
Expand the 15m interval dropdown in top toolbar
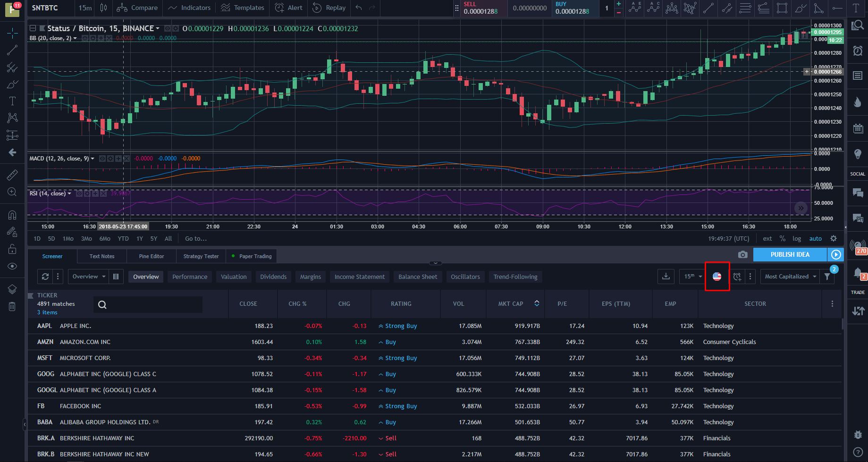[85, 8]
